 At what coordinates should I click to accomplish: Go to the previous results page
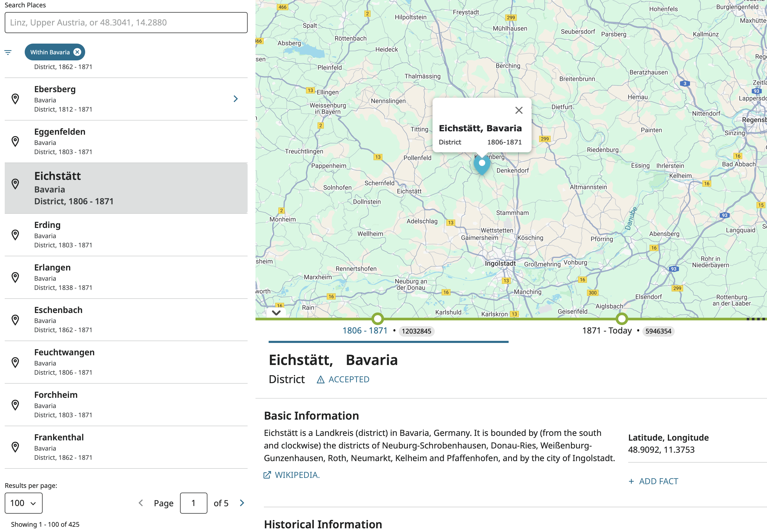point(141,503)
